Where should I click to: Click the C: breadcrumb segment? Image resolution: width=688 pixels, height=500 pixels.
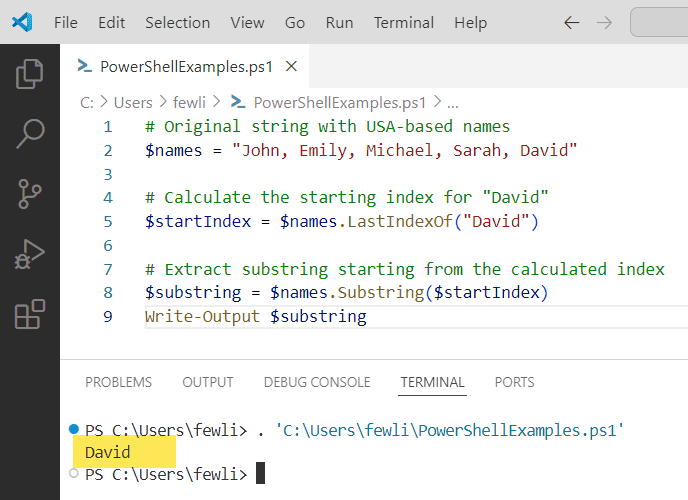86,103
